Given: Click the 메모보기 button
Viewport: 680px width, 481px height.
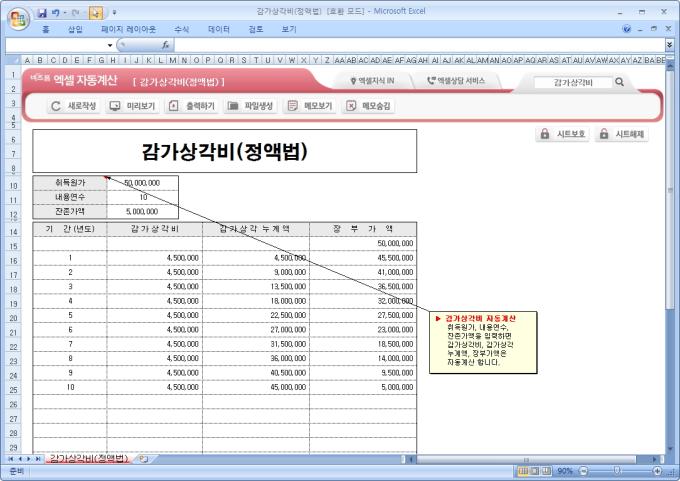Looking at the screenshot, I should pos(310,106).
